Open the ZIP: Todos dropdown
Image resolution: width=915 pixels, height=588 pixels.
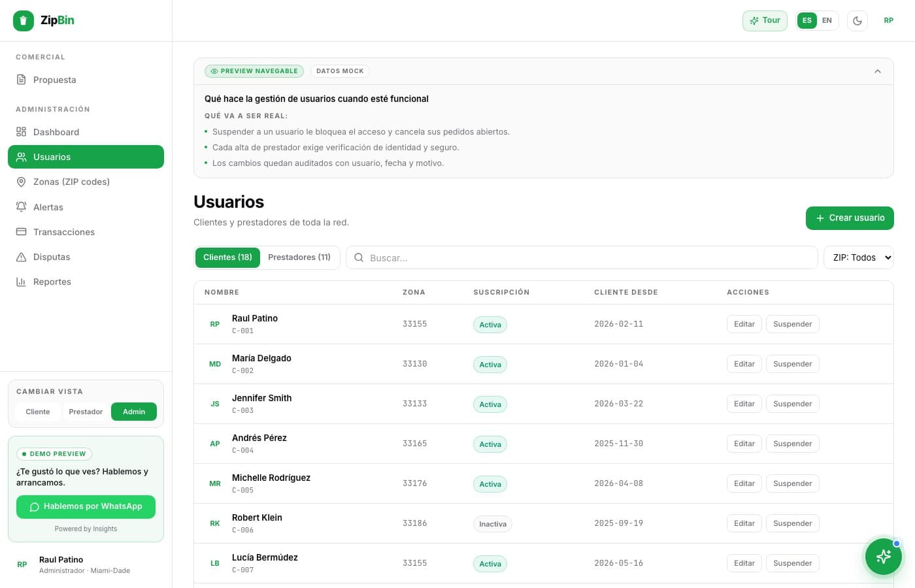(x=859, y=257)
